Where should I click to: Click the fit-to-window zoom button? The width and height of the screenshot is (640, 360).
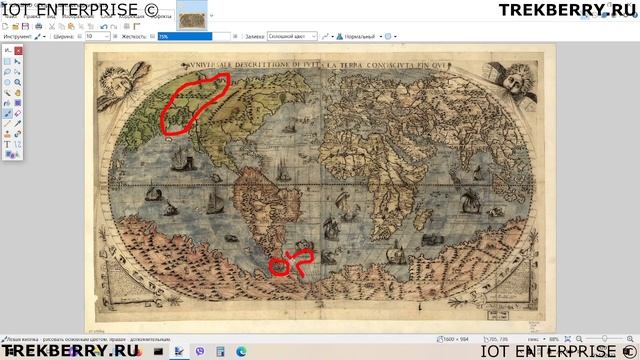click(x=568, y=339)
